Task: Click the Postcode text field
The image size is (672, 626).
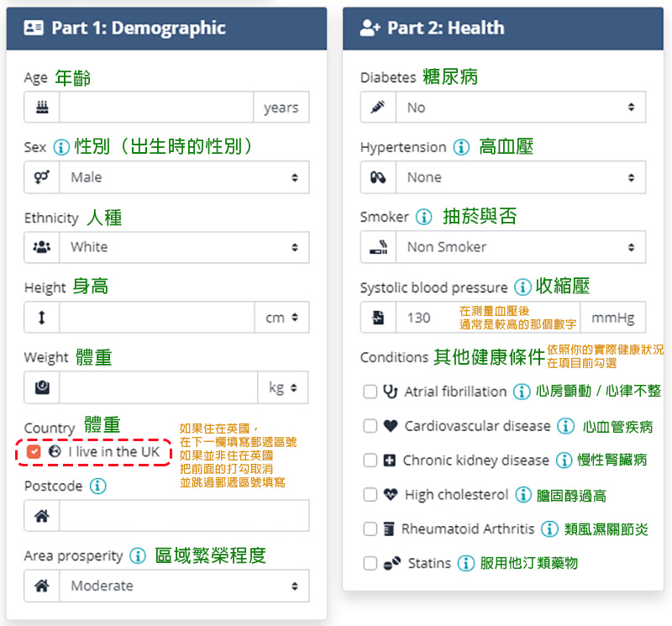Action: 184,516
